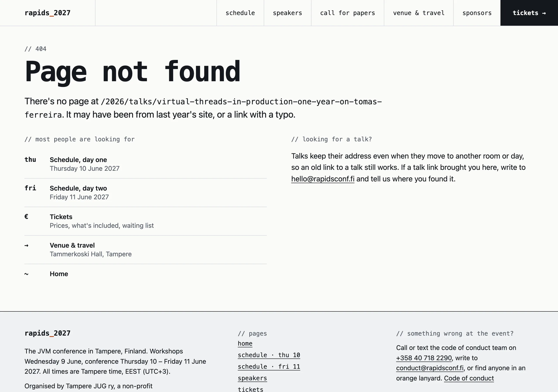
Task: Click '// something wrong at the event?' heading
Action: tap(455, 333)
